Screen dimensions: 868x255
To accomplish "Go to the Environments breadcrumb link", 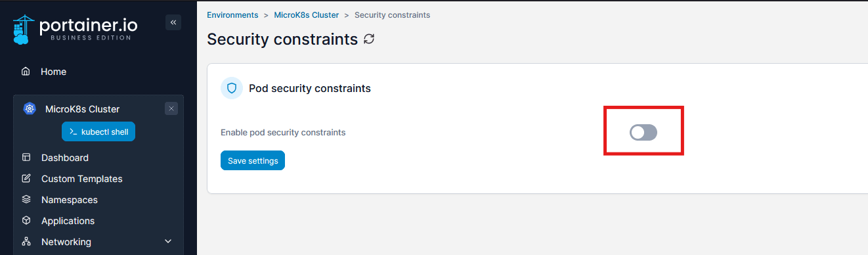I will [232, 14].
